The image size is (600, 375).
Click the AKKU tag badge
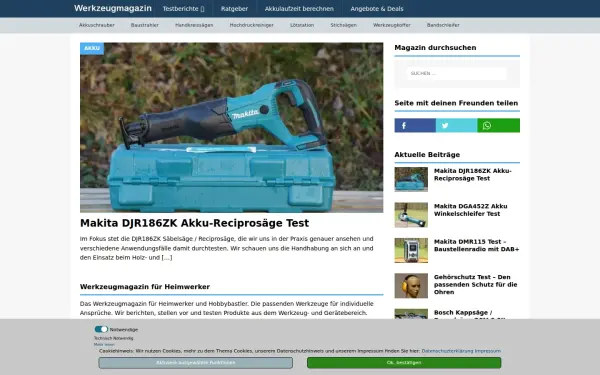[92, 48]
